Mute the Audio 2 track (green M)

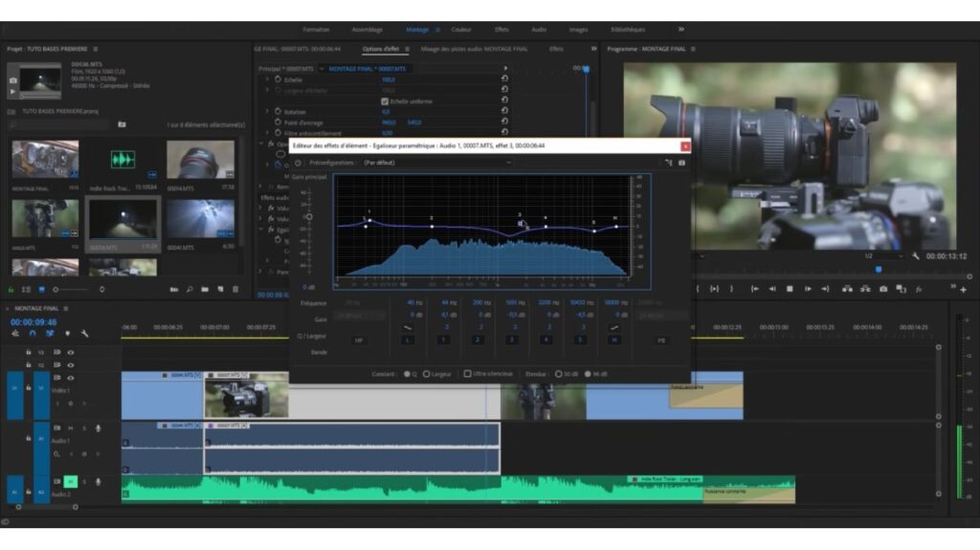(71, 482)
